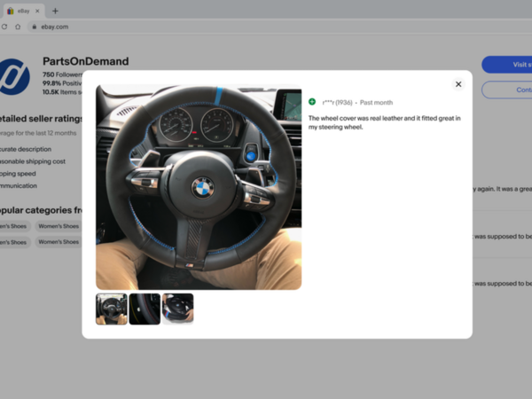
Task: Click 'Average for the last 12 months' text
Action: (x=38, y=133)
